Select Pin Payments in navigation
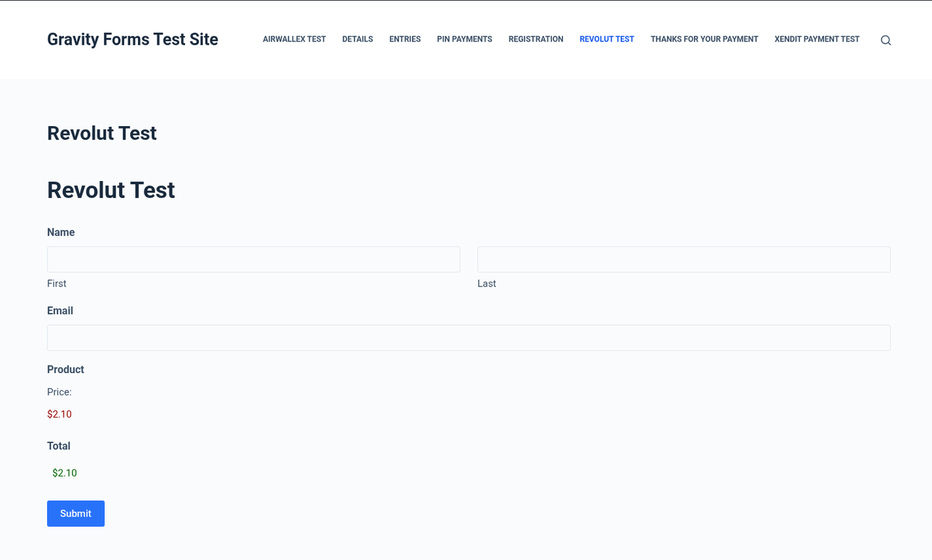932x560 pixels. pos(465,39)
